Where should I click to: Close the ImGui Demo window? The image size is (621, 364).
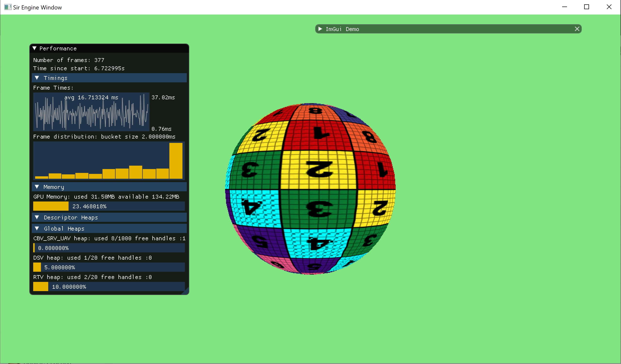577,29
